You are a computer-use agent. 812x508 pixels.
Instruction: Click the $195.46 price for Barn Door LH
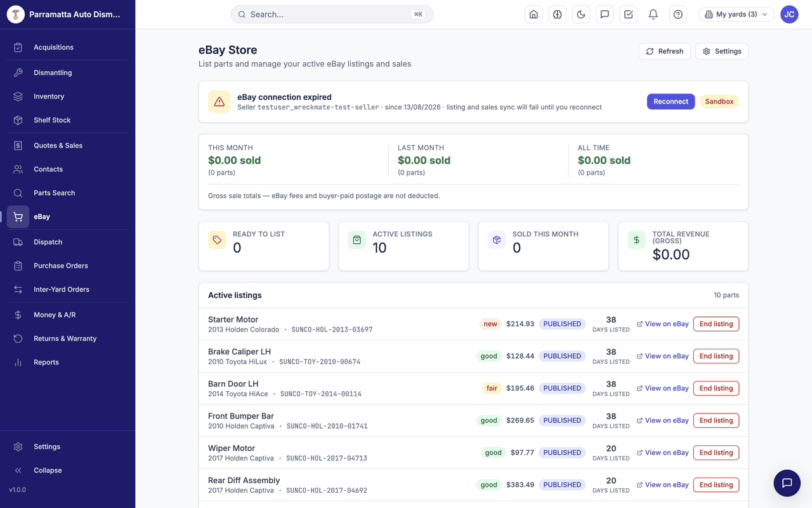520,389
